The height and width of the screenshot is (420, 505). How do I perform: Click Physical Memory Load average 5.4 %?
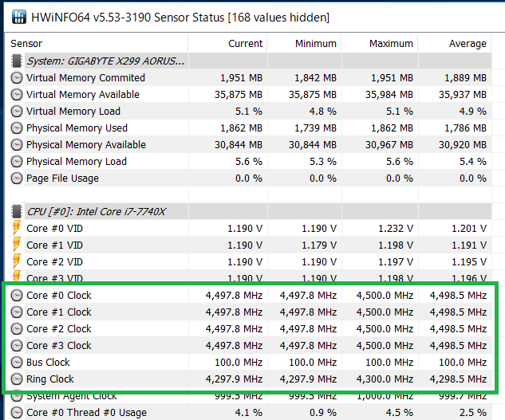[473, 161]
